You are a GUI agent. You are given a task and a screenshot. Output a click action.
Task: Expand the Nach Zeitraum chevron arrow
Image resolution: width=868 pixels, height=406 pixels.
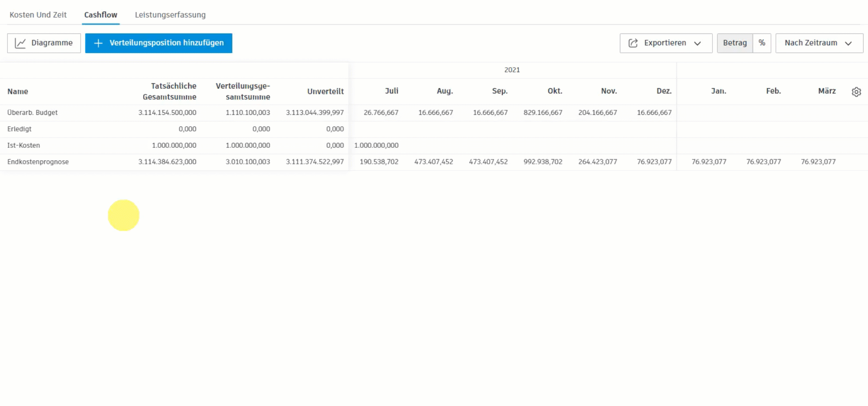[847, 43]
